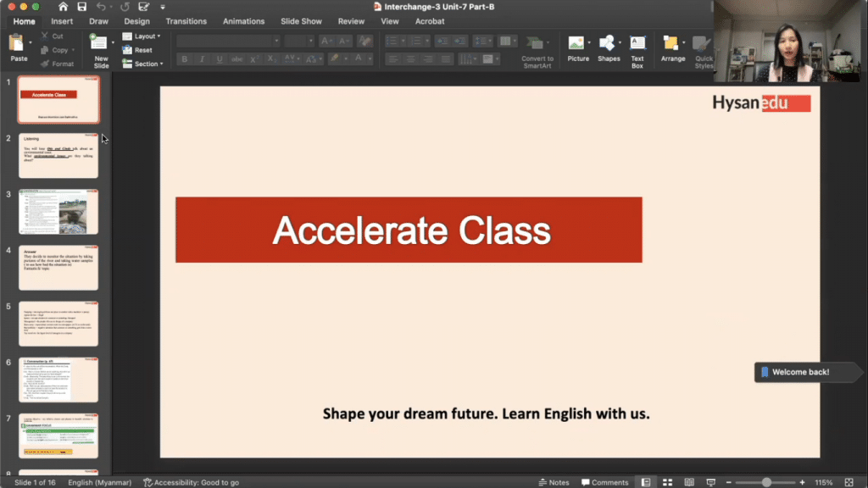The height and width of the screenshot is (488, 868).
Task: Click the 115% zoom level
Action: point(824,482)
